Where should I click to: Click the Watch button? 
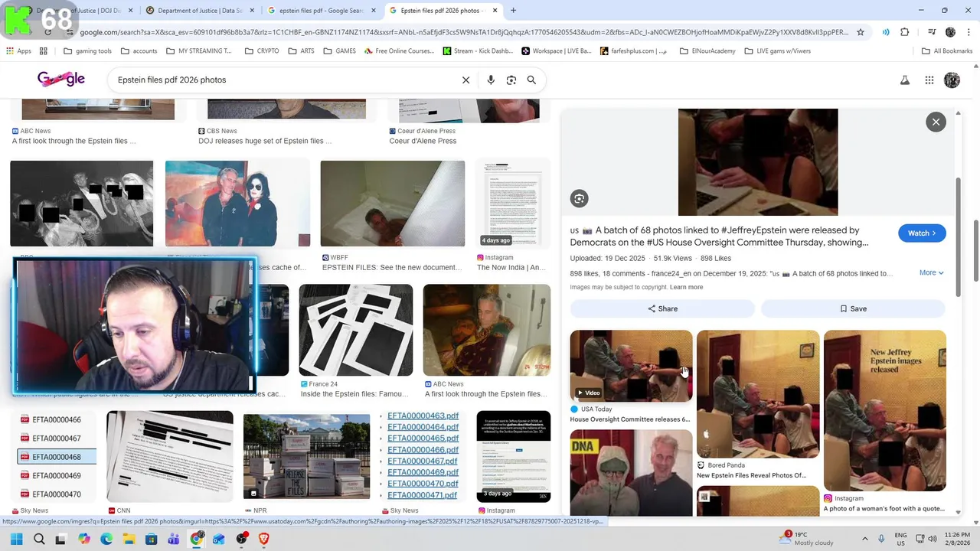pyautogui.click(x=922, y=233)
